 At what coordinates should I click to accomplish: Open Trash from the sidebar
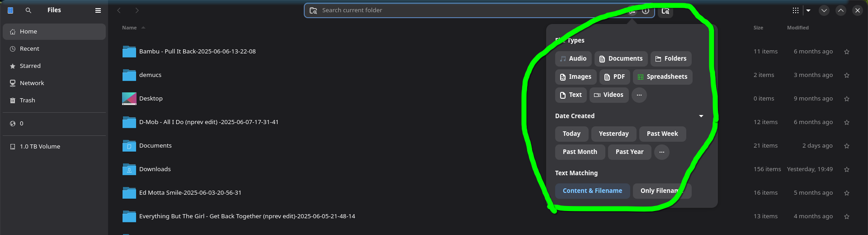click(x=27, y=101)
